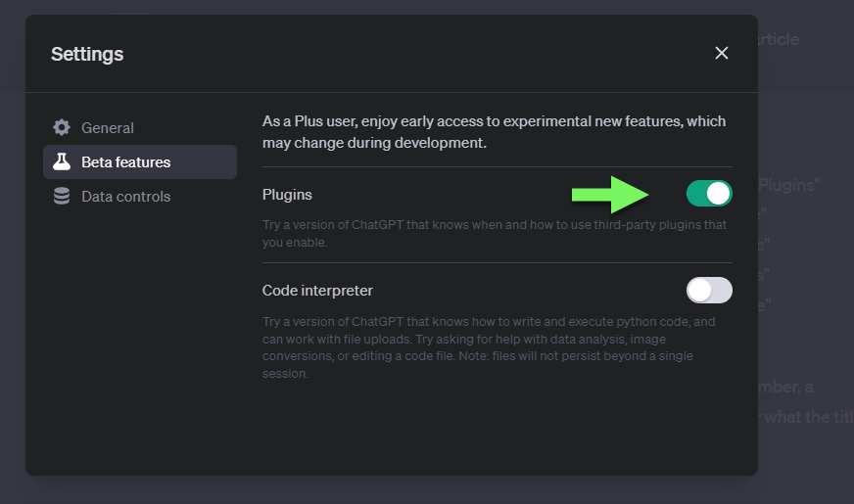Click the divider line under the Settings header
Image resolution: width=854 pixels, height=504 pixels.
point(392,92)
